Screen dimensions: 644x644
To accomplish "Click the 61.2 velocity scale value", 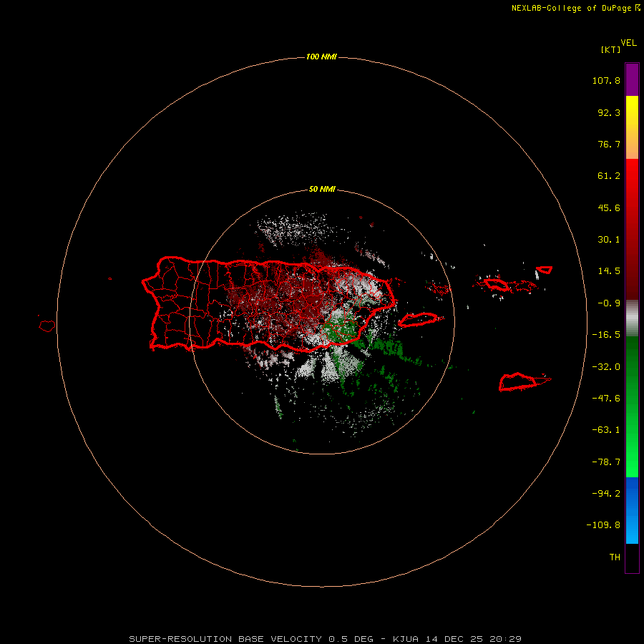I will click(609, 176).
